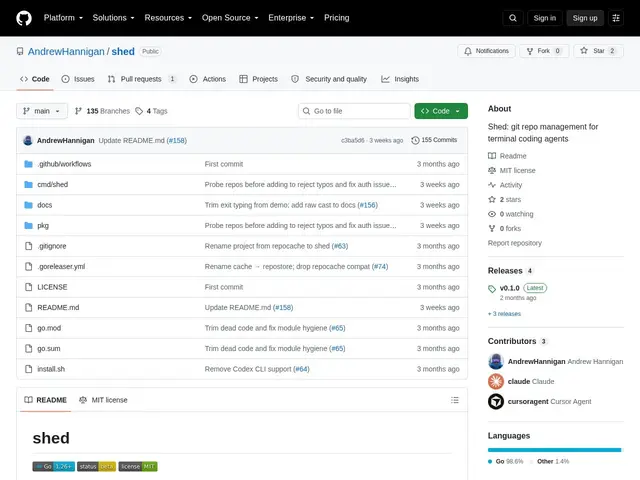Click the star icon in Star button
Image resolution: width=640 pixels, height=480 pixels.
click(x=584, y=51)
